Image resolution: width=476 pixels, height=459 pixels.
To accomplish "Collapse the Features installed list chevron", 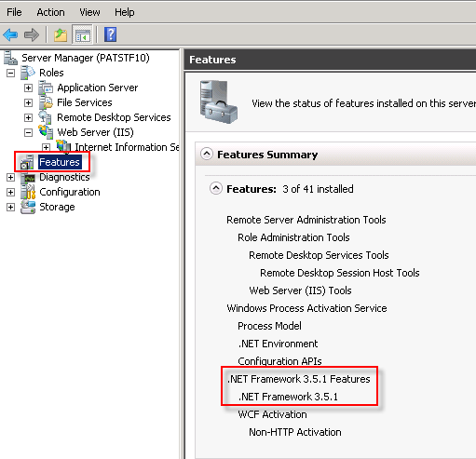I will click(216, 188).
